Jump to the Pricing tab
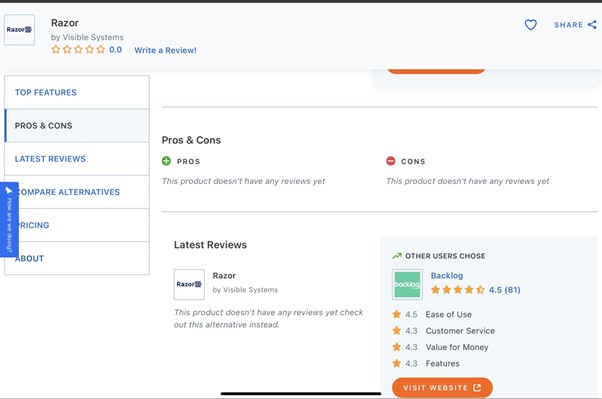Viewport: 602px width, 399px height. pos(77,225)
